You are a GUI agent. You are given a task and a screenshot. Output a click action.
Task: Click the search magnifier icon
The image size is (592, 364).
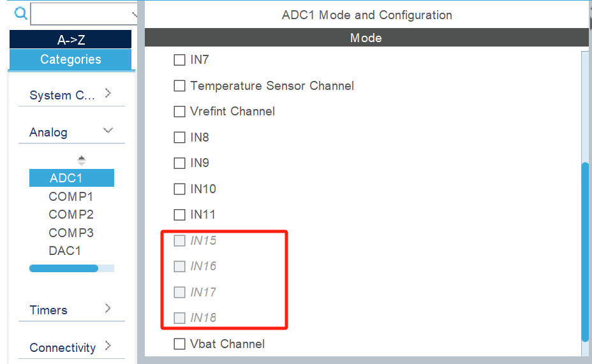pyautogui.click(x=20, y=13)
